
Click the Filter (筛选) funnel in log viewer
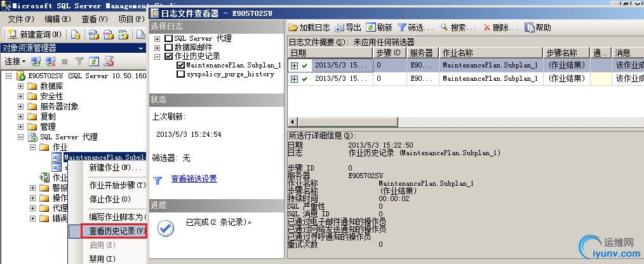pos(401,27)
